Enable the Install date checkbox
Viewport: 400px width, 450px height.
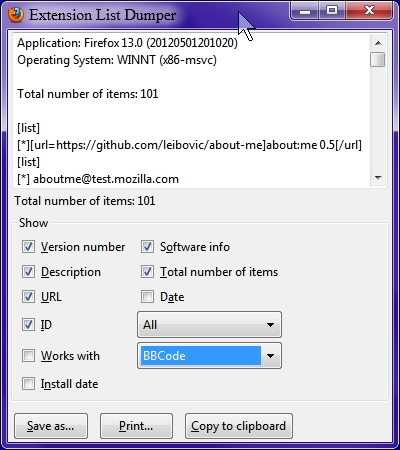pyautogui.click(x=28, y=384)
